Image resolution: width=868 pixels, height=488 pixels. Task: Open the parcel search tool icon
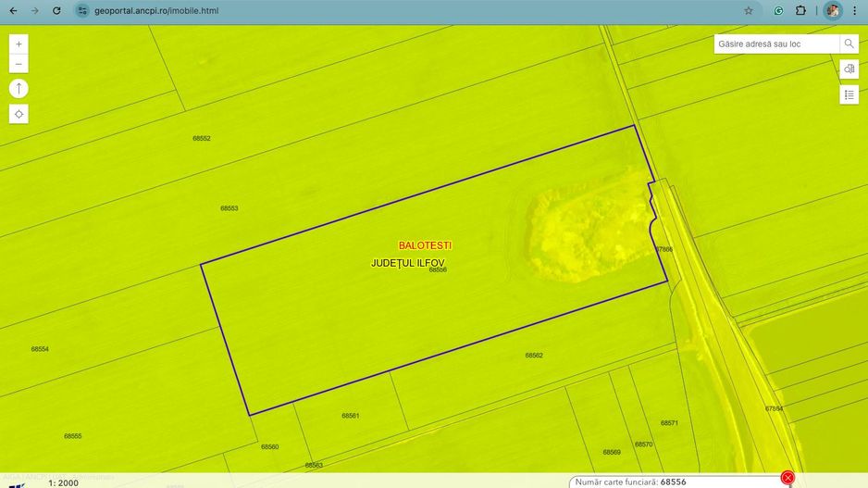(849, 69)
